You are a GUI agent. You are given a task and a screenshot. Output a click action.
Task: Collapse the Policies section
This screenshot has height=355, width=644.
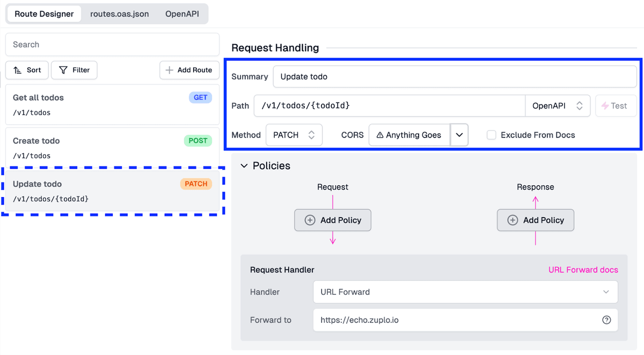(x=245, y=165)
